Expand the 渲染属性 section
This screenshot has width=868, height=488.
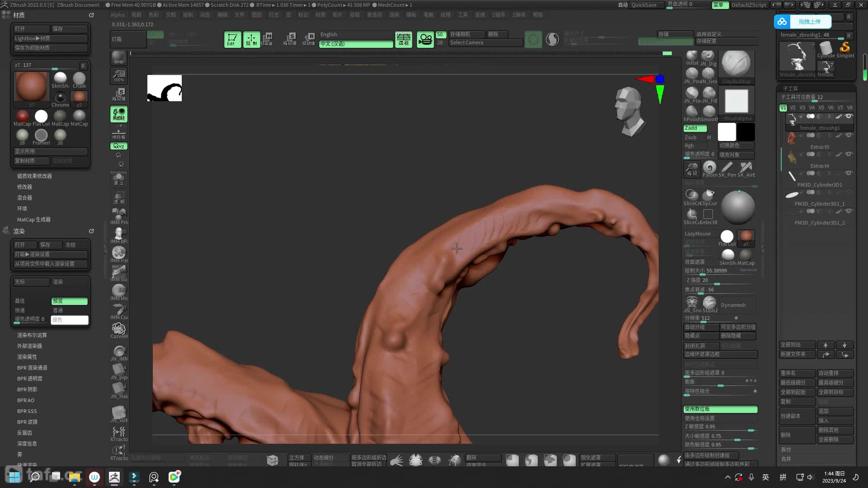tap(27, 357)
